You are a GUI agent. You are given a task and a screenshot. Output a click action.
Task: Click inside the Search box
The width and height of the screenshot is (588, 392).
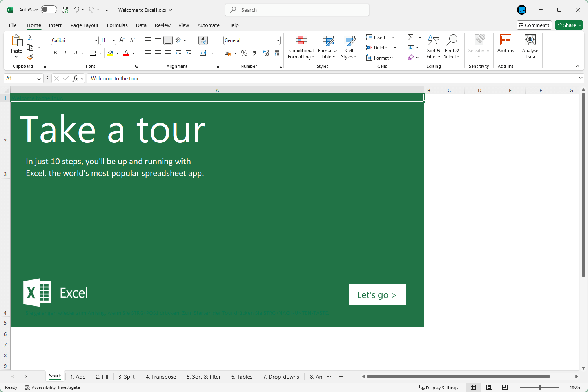(x=297, y=9)
